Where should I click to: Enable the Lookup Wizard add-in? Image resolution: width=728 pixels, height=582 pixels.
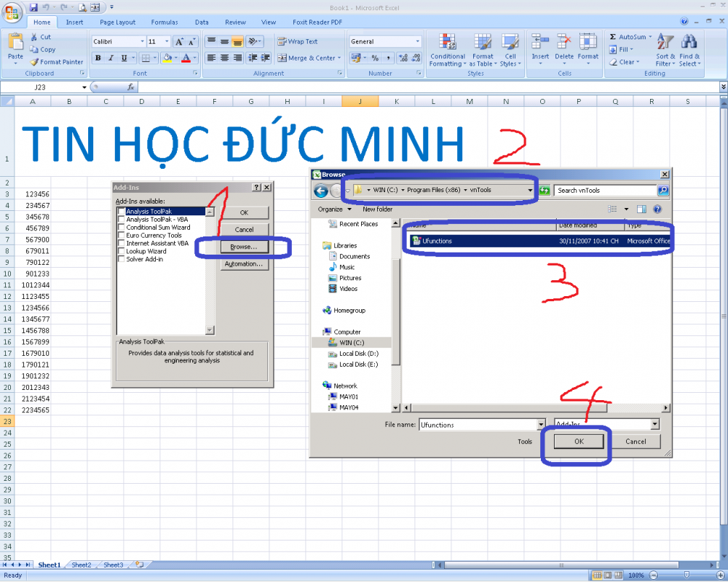tap(121, 251)
